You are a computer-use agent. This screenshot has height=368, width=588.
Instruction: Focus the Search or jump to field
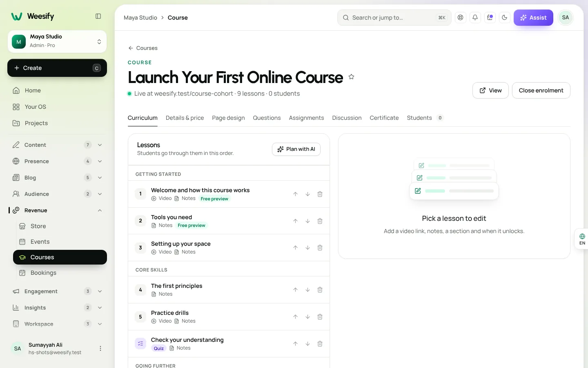coord(394,18)
